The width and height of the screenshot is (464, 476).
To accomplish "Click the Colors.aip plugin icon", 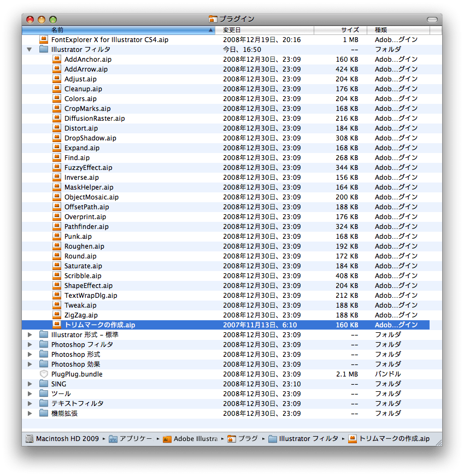I will (x=57, y=99).
